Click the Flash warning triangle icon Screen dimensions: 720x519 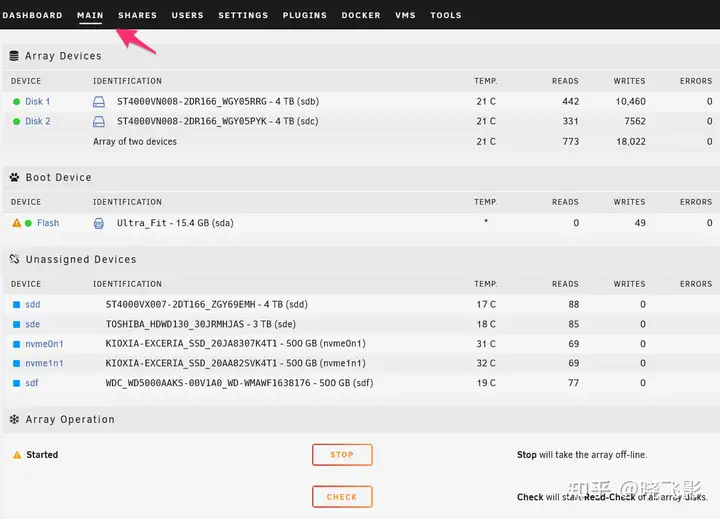coord(17,223)
